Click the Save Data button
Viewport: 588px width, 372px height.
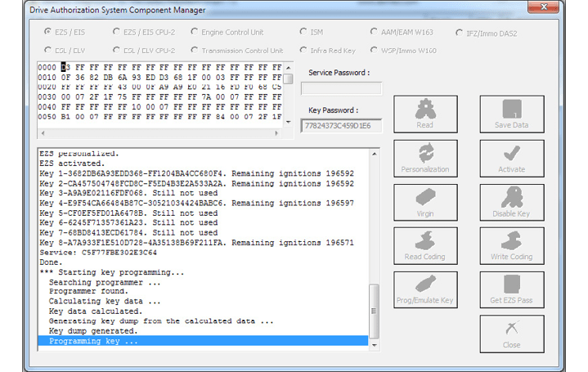(511, 114)
